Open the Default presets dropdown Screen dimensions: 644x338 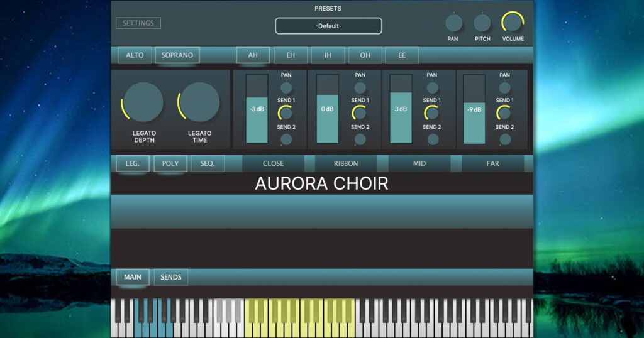pos(328,26)
